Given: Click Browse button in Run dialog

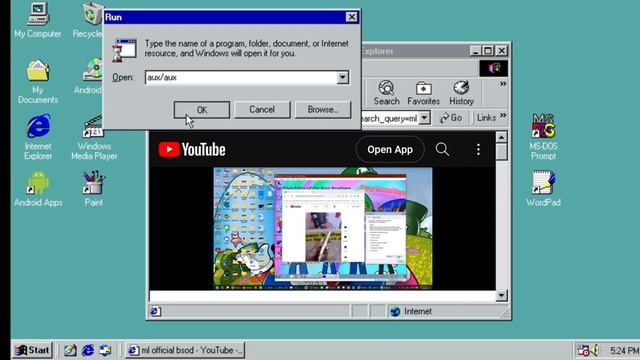Looking at the screenshot, I should click(x=323, y=109).
